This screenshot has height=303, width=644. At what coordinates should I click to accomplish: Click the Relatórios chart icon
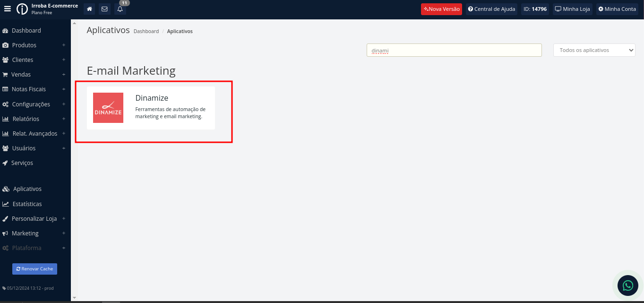(6, 119)
